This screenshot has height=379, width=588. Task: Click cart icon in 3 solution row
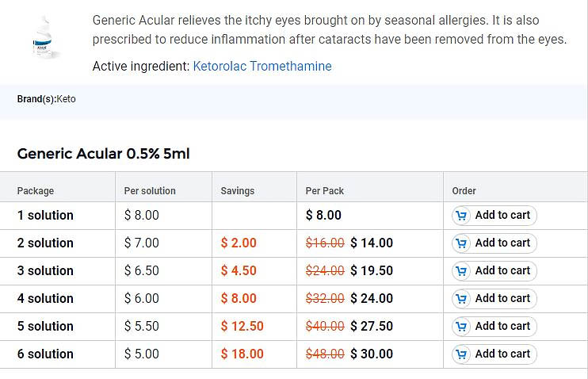click(x=462, y=271)
